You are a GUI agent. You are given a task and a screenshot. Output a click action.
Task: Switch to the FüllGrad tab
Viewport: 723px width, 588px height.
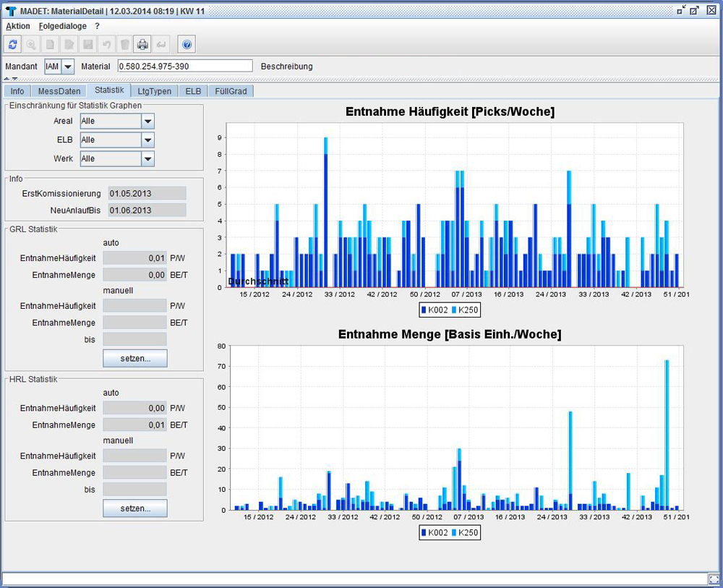pyautogui.click(x=231, y=91)
